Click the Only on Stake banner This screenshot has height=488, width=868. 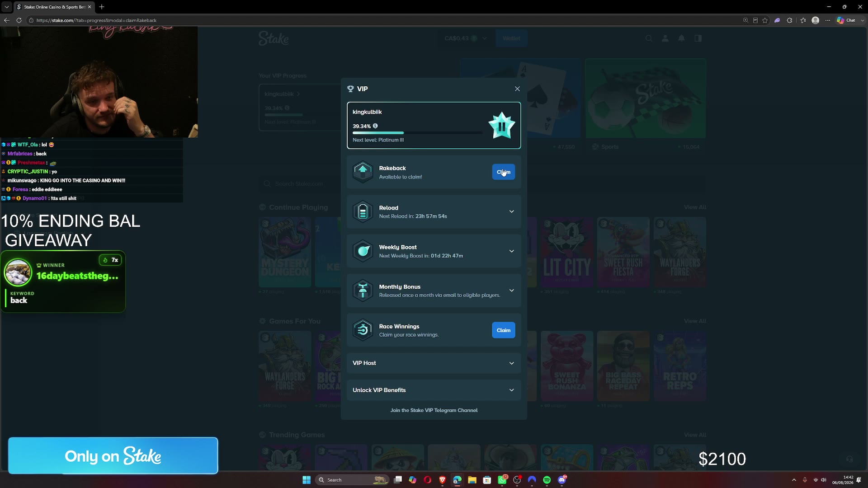(113, 455)
